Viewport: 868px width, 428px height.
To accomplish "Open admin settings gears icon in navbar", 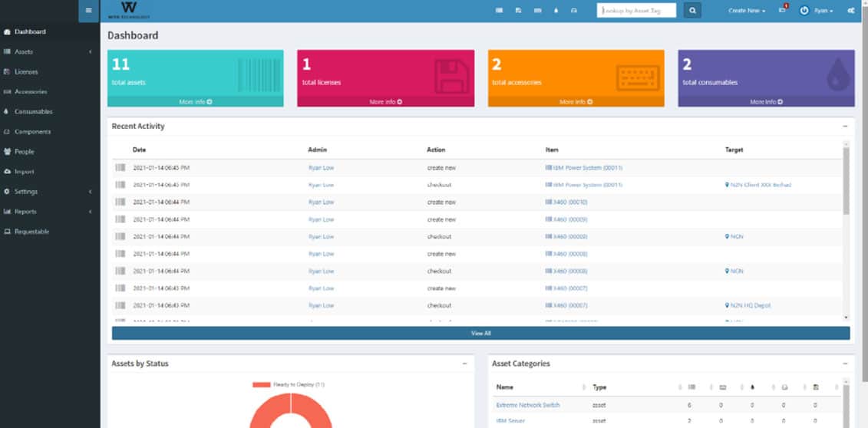I will coord(850,11).
